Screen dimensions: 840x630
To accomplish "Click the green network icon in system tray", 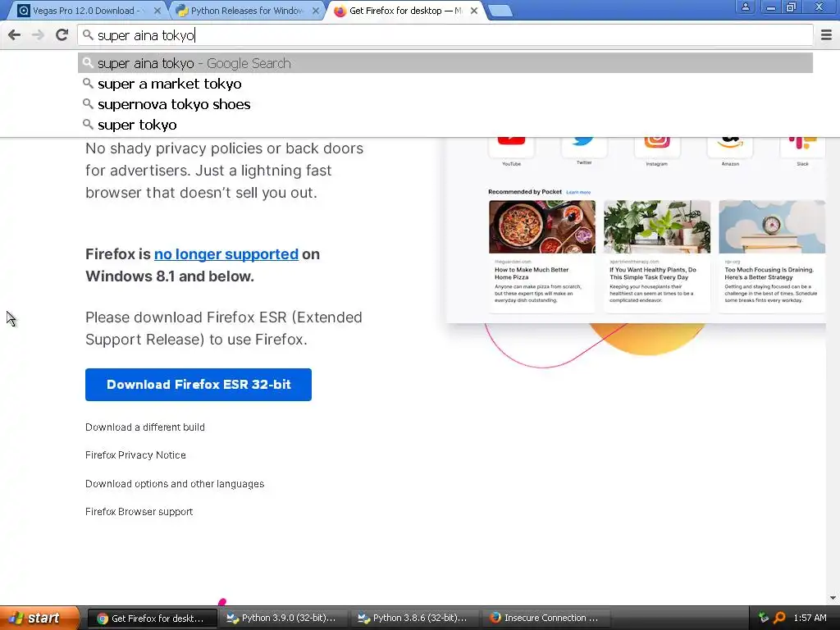I will [x=764, y=618].
